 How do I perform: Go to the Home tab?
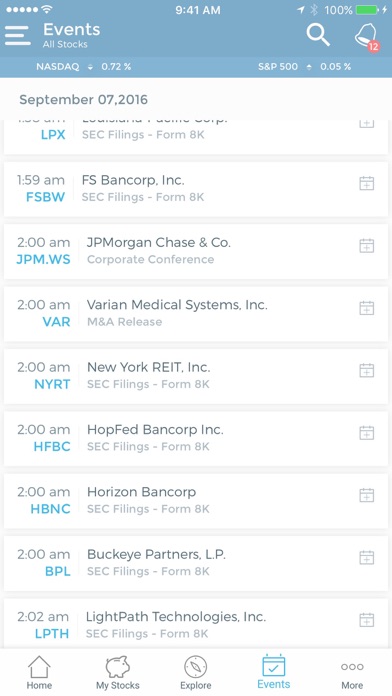coord(39,672)
